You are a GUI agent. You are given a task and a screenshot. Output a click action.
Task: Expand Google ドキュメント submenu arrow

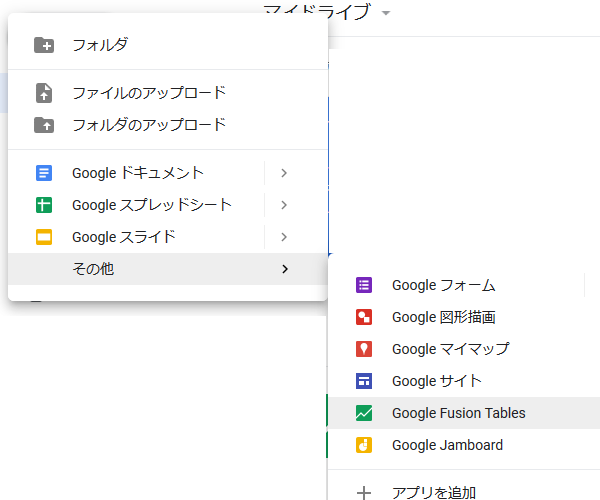[x=284, y=173]
